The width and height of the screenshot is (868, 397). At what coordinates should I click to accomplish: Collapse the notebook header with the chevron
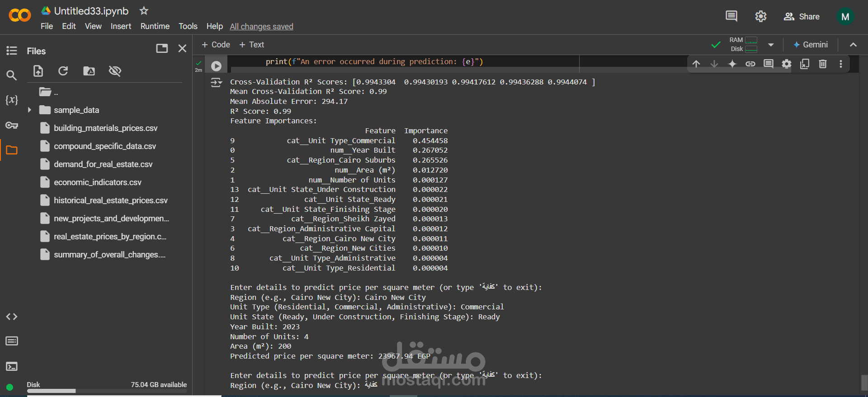coord(853,45)
